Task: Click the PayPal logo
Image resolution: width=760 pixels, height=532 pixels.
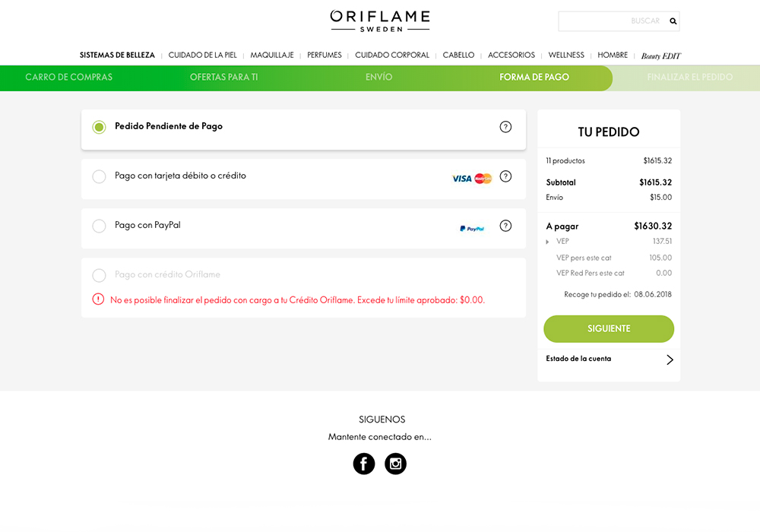Action: [472, 228]
